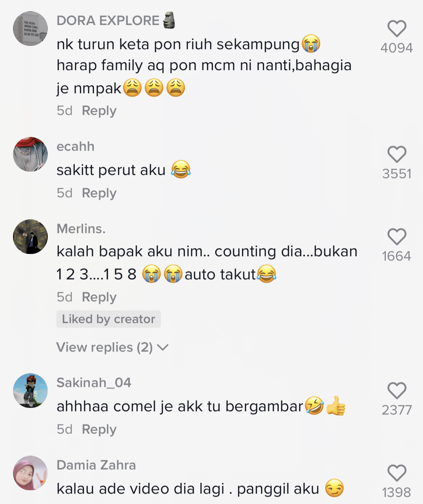
Task: Like Merlins.'s comment with the heart icon
Action: (x=397, y=237)
